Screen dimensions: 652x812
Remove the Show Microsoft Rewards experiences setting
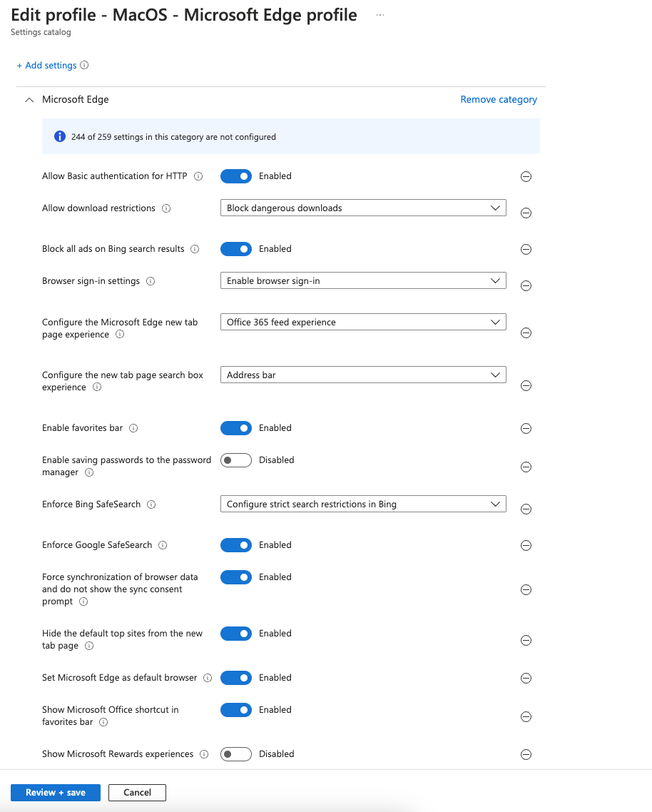[526, 754]
